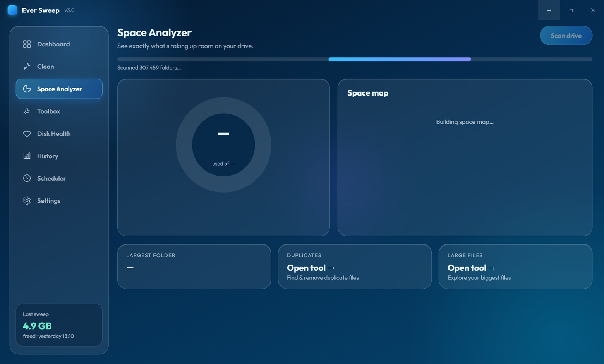Click the Ever Sweep app logo
The height and width of the screenshot is (364, 604).
12,10
